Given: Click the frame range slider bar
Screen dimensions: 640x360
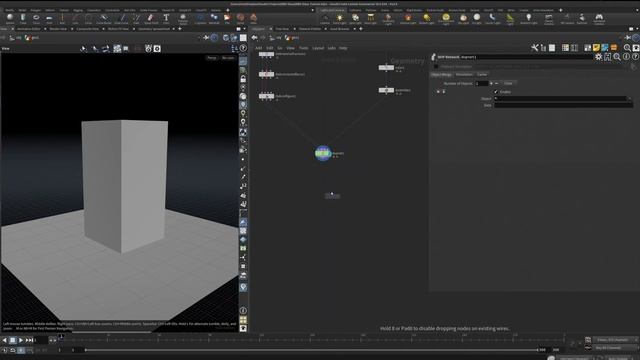Looking at the screenshot, I should coord(311,350).
